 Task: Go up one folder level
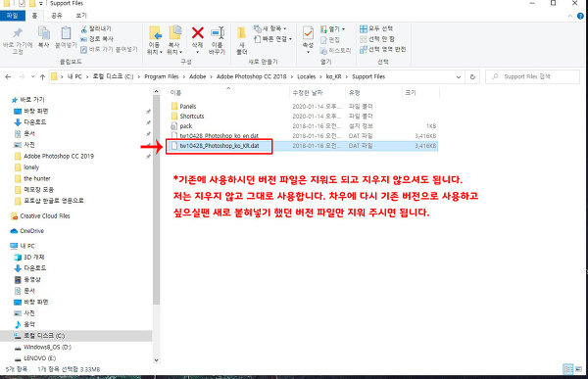coord(42,76)
